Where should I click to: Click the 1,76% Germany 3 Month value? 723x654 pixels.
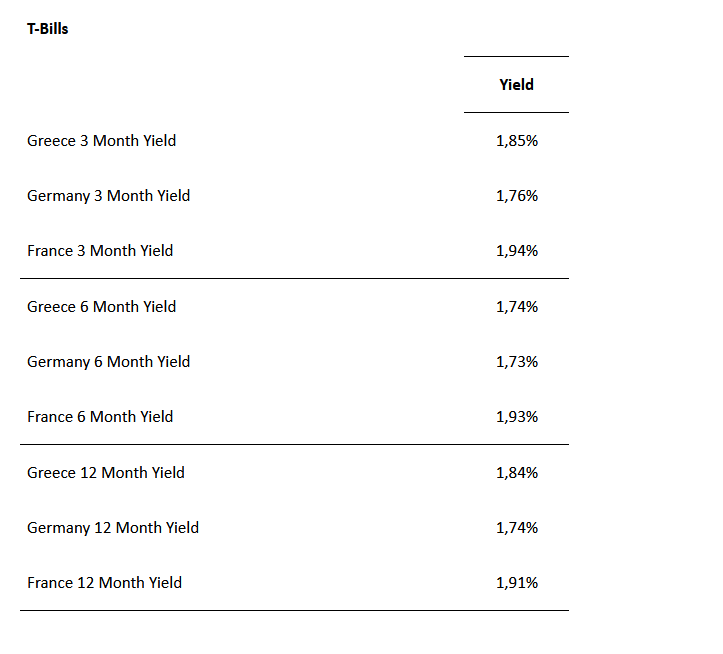(x=516, y=196)
